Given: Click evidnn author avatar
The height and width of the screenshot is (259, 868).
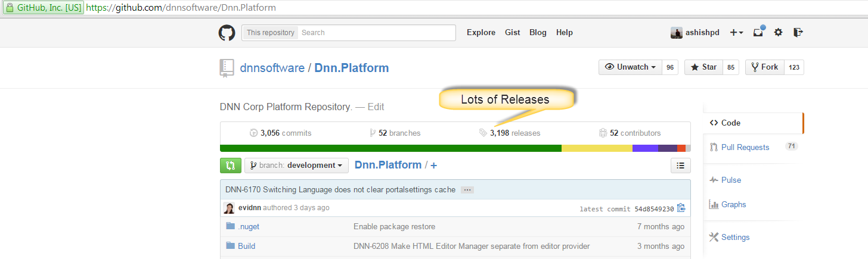Looking at the screenshot, I should tap(229, 208).
